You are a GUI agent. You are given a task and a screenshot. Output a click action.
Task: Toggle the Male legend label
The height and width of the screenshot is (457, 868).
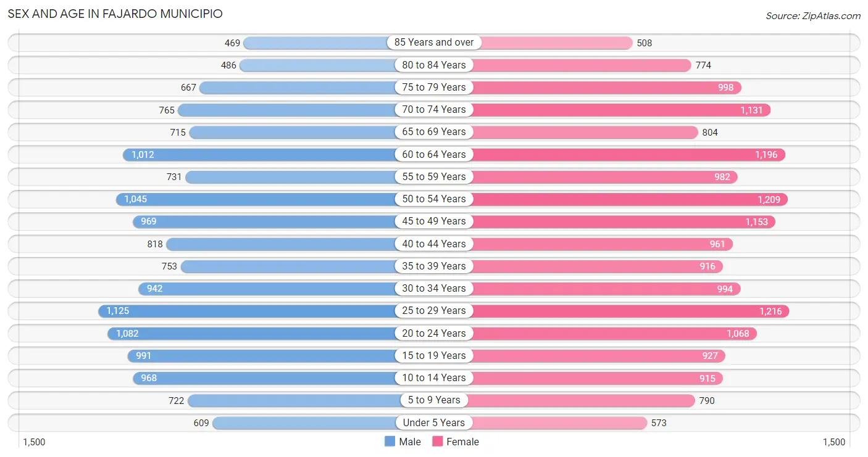point(410,442)
